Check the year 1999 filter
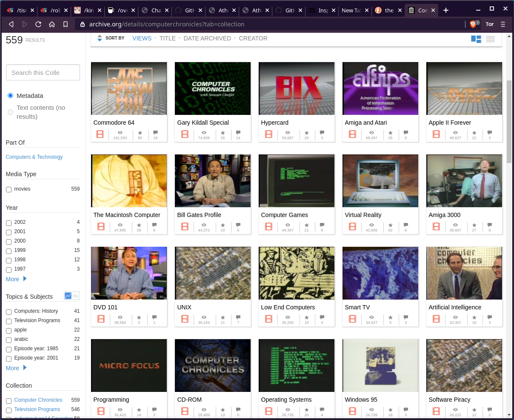Viewport: 514px width, 420px height. click(9, 251)
